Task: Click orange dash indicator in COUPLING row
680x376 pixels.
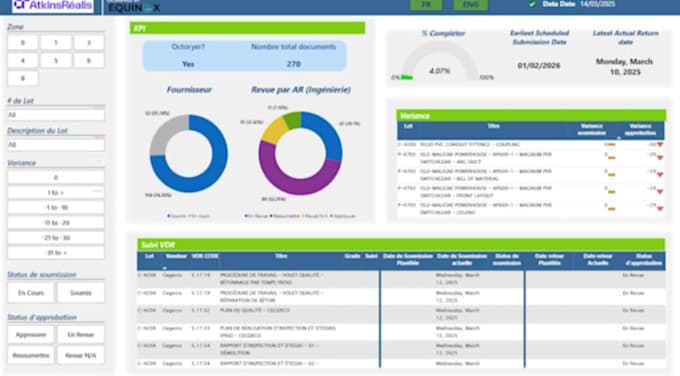Action: [611, 145]
